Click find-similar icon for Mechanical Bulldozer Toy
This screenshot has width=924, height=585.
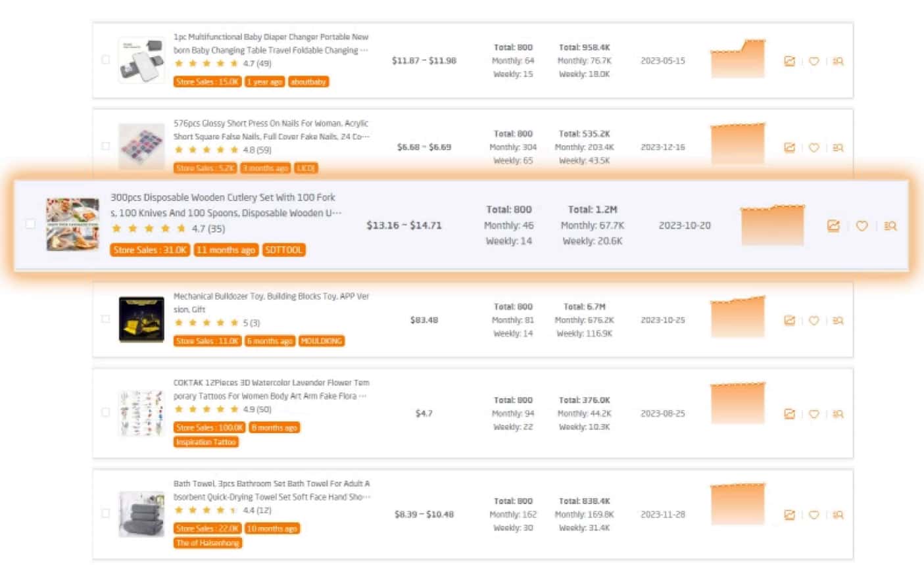(x=838, y=321)
